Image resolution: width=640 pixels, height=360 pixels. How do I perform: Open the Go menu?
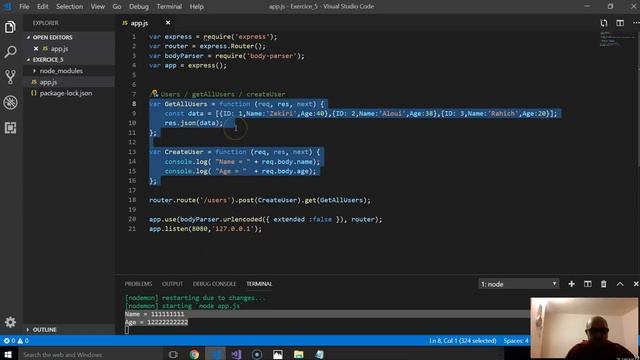point(117,7)
